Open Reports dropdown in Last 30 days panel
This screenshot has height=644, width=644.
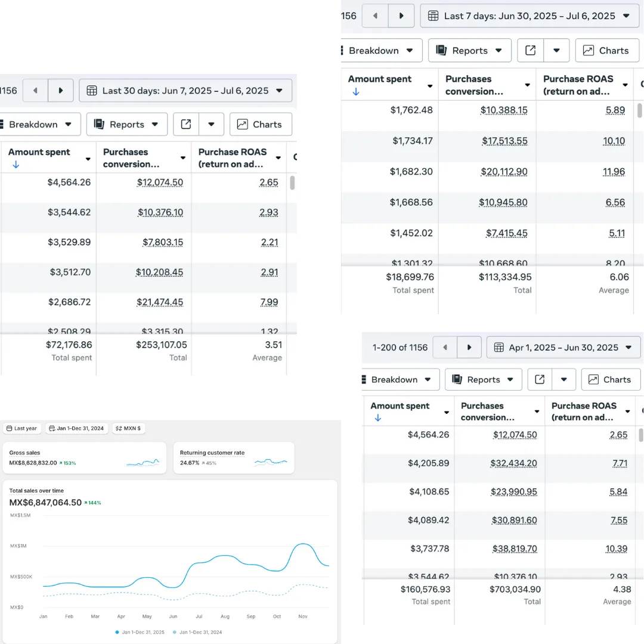[x=127, y=125]
